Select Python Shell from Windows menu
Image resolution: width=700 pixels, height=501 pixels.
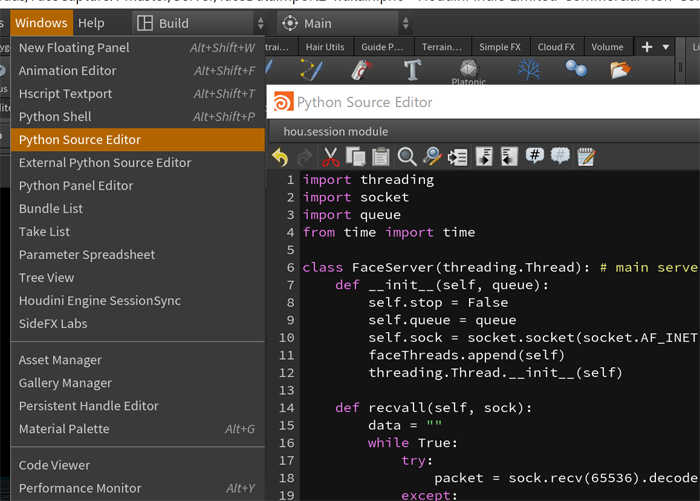point(54,117)
